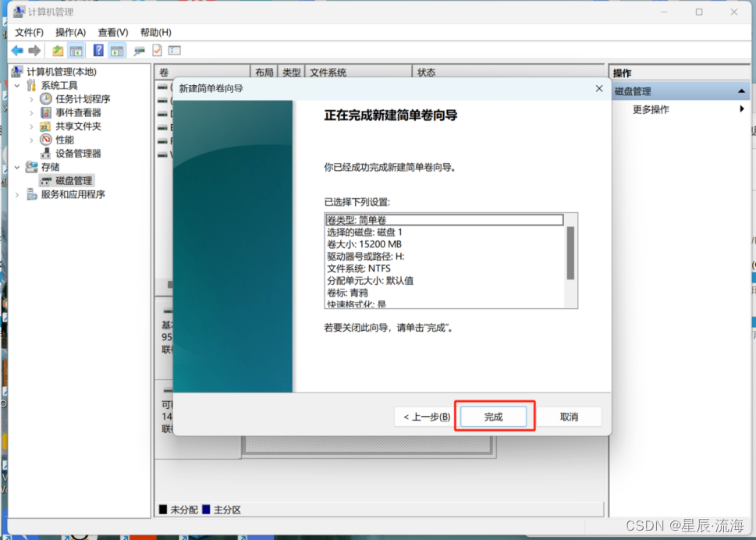Click the blue 主分区 legend swatch
The width and height of the screenshot is (756, 540).
(206, 510)
